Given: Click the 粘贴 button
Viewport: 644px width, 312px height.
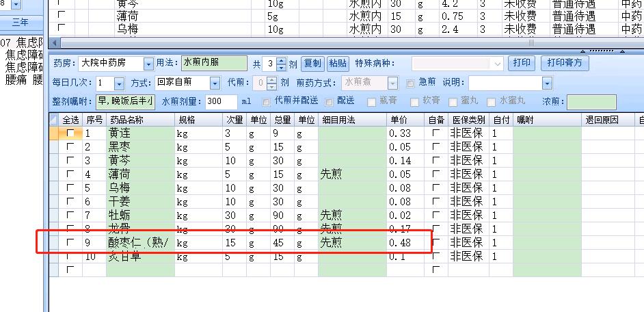Looking at the screenshot, I should pyautogui.click(x=338, y=64).
